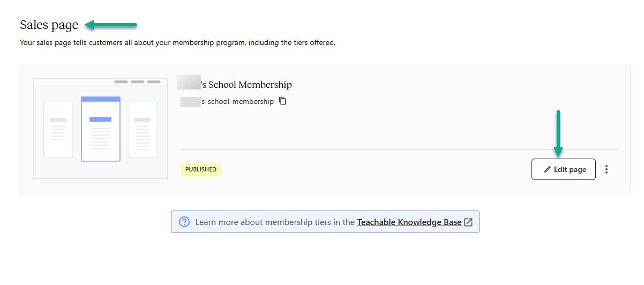Click the external link icon after Knowledge Base
The image size is (644, 285).
tap(468, 222)
